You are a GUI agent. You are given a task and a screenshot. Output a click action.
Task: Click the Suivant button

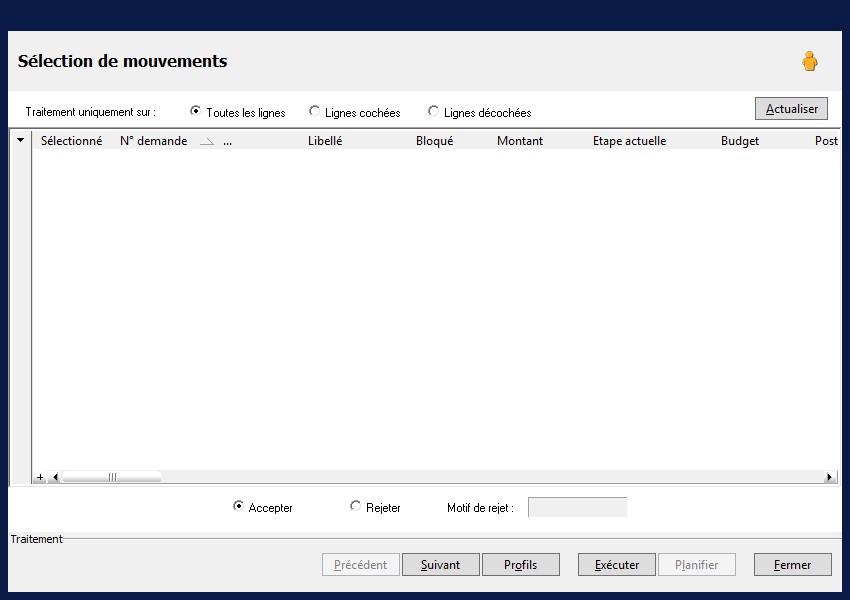pyautogui.click(x=441, y=565)
